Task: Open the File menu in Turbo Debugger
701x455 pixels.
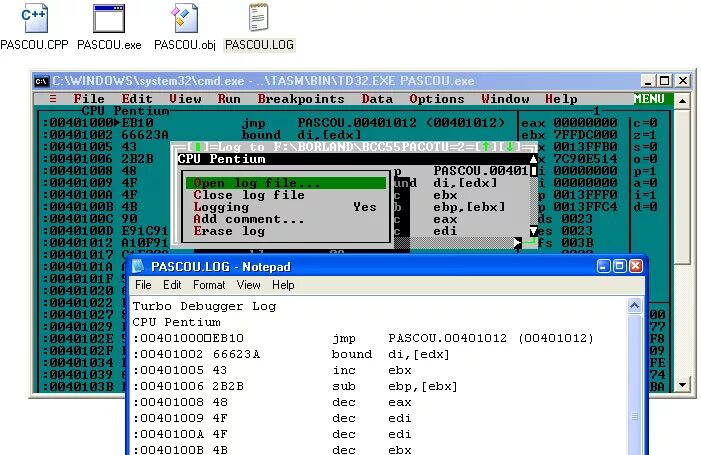Action: pyautogui.click(x=89, y=99)
